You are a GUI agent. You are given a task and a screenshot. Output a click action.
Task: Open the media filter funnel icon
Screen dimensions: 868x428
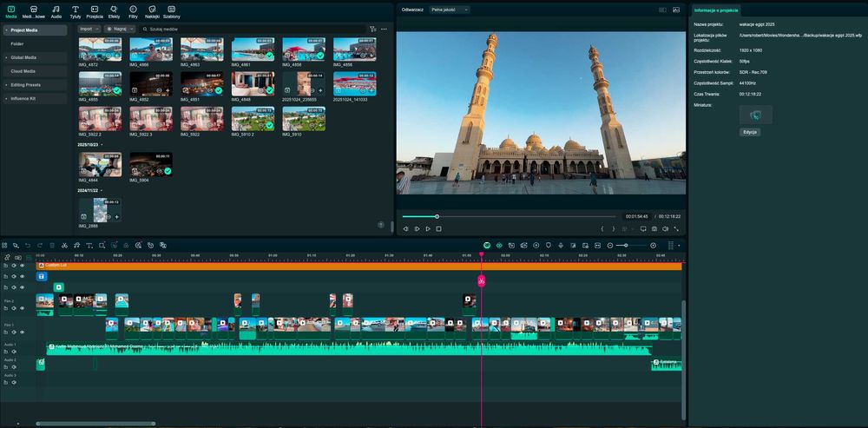click(372, 29)
